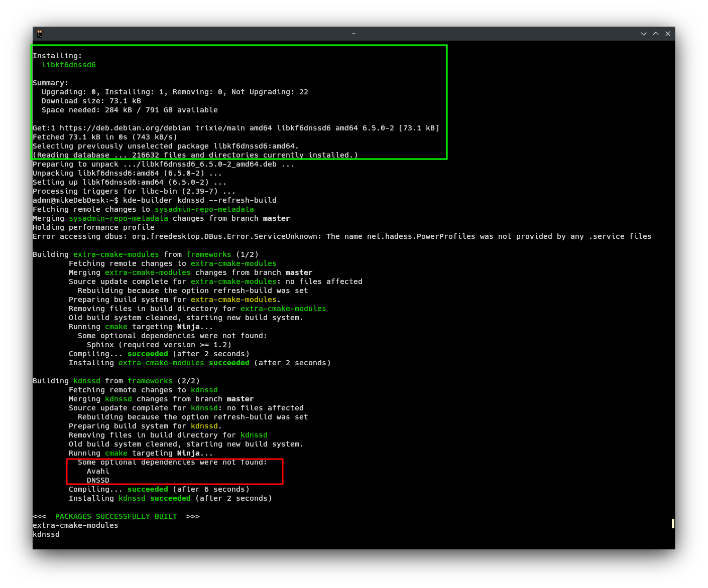Click the 'Avahi' missing dependency text
The width and height of the screenshot is (708, 588).
98,471
